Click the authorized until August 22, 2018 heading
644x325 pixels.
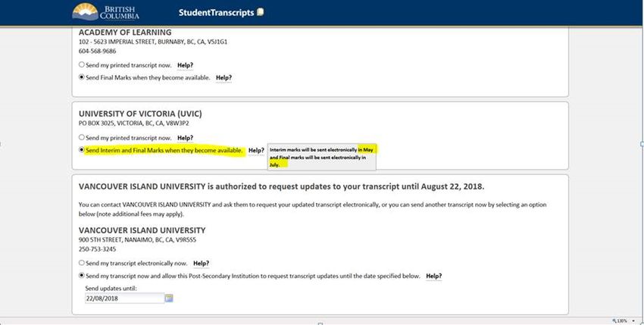(282, 186)
